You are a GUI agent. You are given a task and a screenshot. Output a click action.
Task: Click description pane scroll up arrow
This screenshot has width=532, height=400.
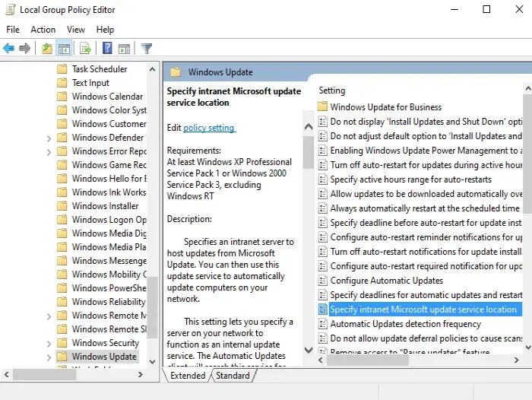click(x=309, y=127)
